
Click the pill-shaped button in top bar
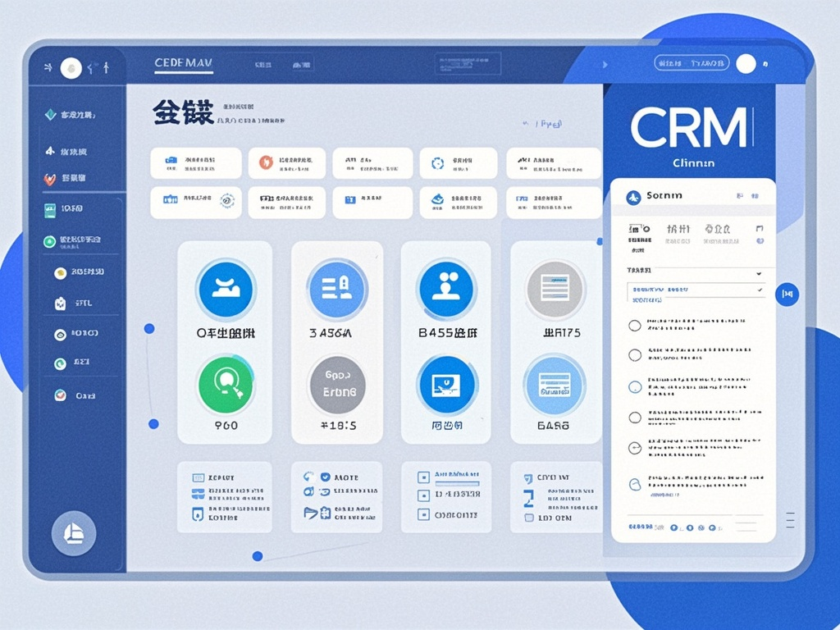click(692, 63)
